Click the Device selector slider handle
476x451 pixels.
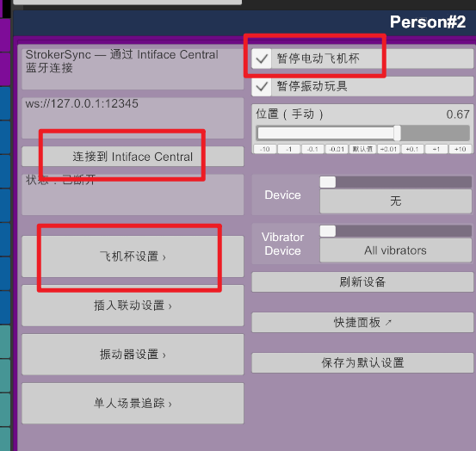click(x=328, y=182)
